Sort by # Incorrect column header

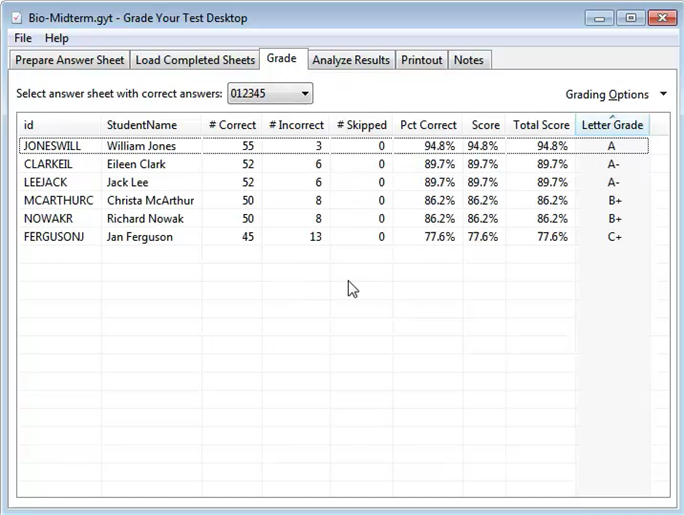click(296, 125)
